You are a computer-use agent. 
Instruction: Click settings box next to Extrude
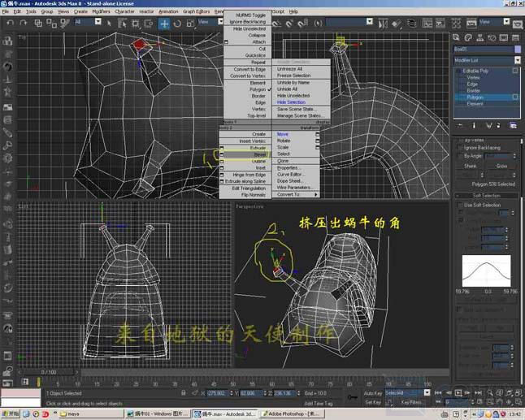(221, 148)
